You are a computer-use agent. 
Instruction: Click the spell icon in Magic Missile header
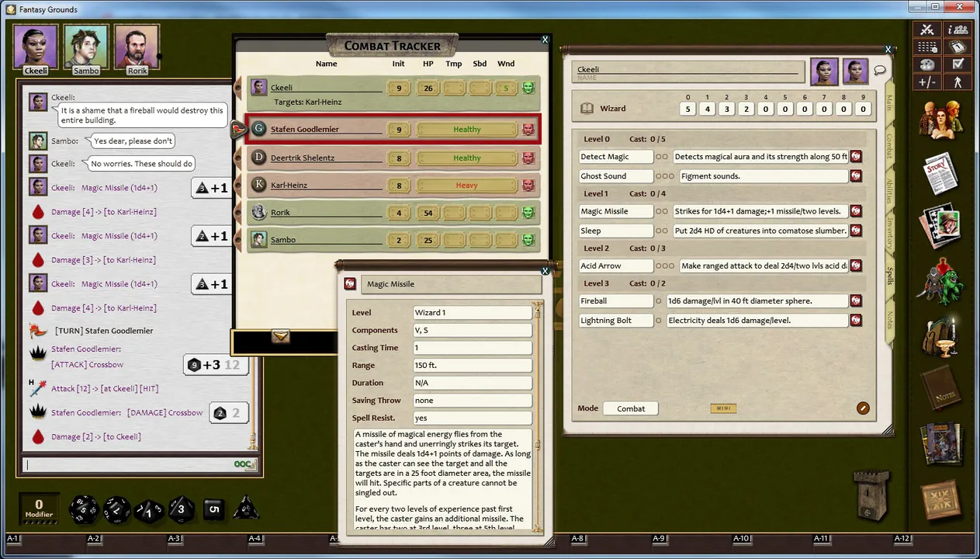coord(350,284)
